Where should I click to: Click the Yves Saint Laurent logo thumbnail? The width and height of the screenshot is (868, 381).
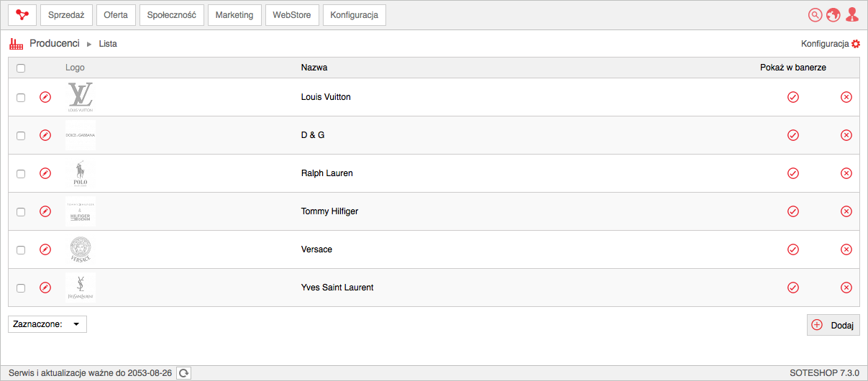pos(81,288)
